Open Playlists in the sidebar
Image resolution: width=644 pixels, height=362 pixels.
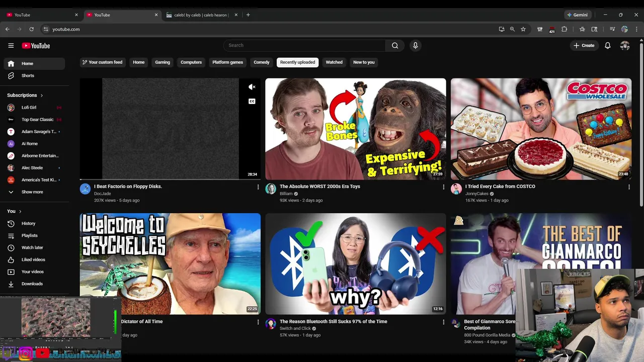(x=34, y=235)
